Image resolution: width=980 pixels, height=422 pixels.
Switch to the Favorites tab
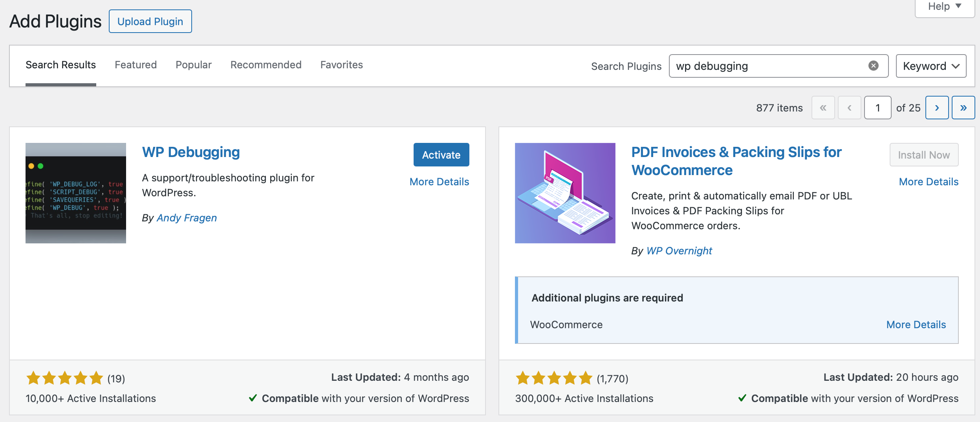click(342, 65)
